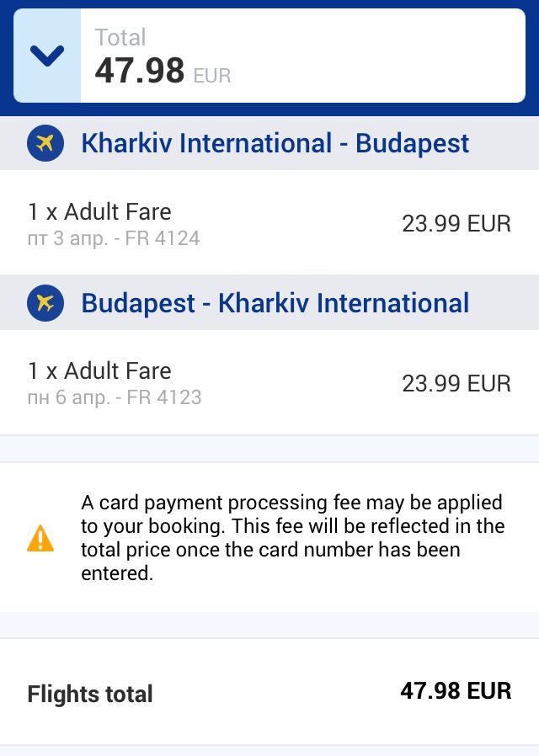
Task: Click the 23.99 EUR outbound fare price
Action: [456, 224]
